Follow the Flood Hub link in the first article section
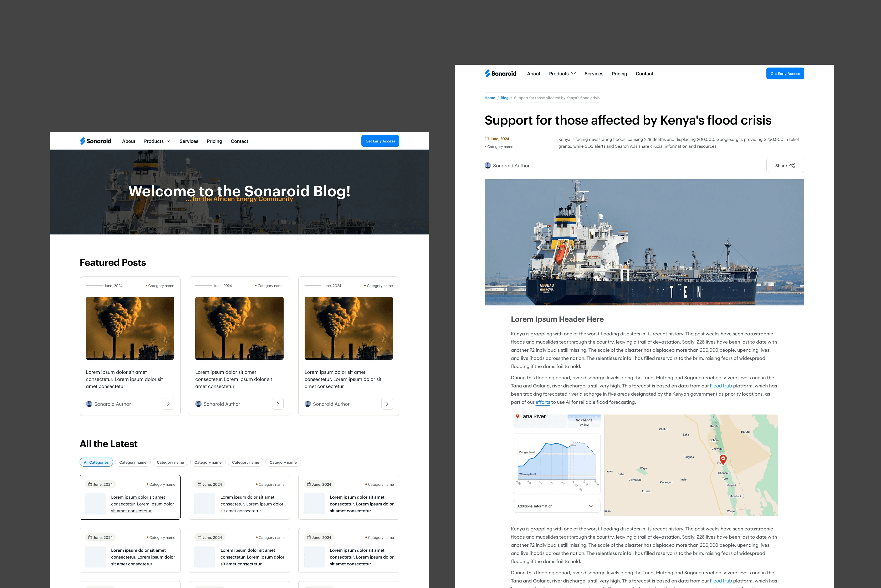The height and width of the screenshot is (588, 881). [x=721, y=386]
